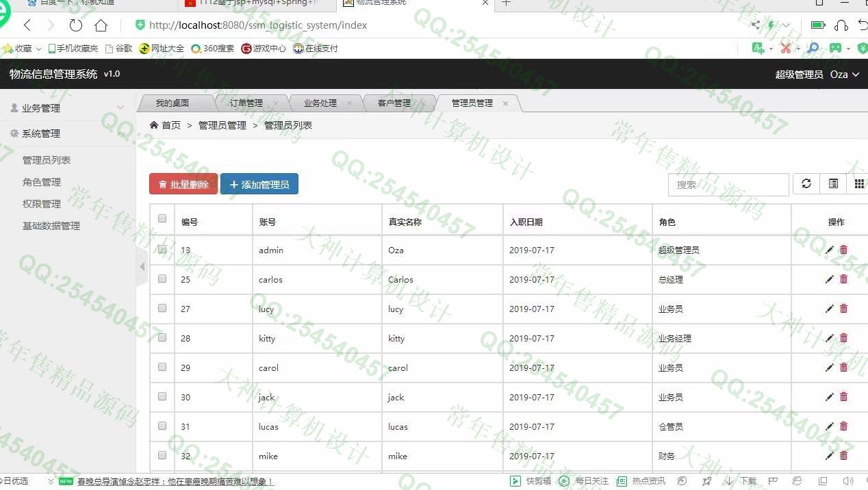Edit the carol row with pencil icon
This screenshot has width=868, height=490.
829,367
